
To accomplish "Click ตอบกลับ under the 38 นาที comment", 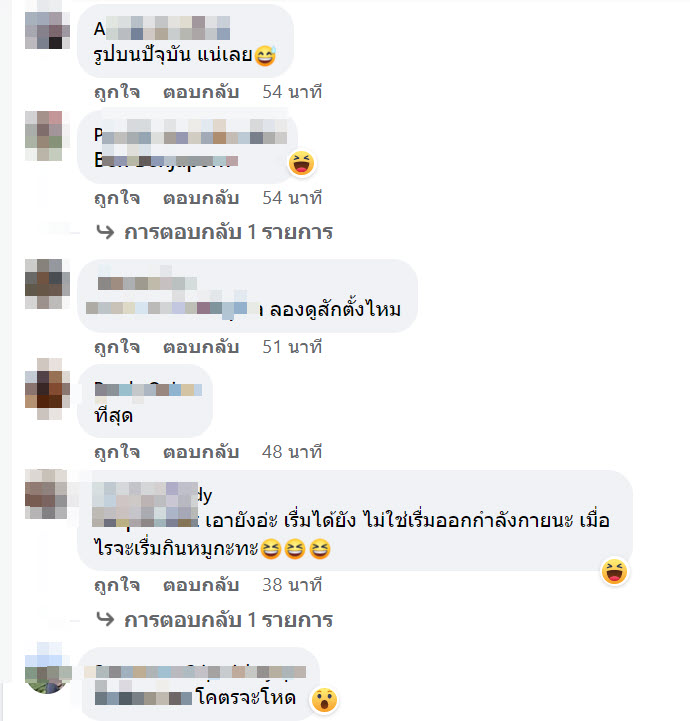I will coord(201,585).
